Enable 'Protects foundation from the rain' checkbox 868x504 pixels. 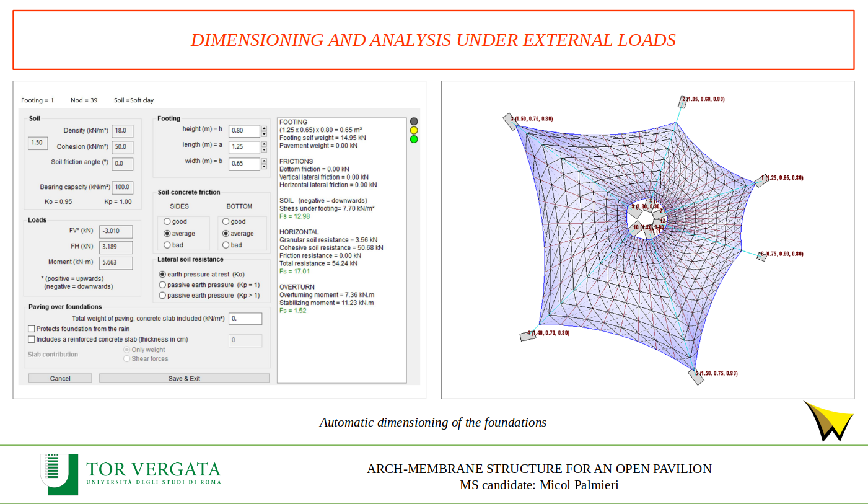tap(32, 329)
